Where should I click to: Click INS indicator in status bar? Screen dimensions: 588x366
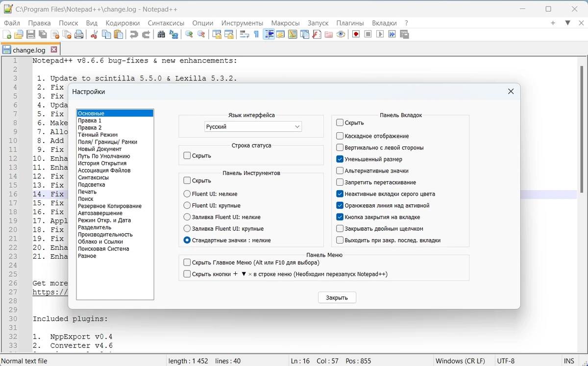(568, 361)
